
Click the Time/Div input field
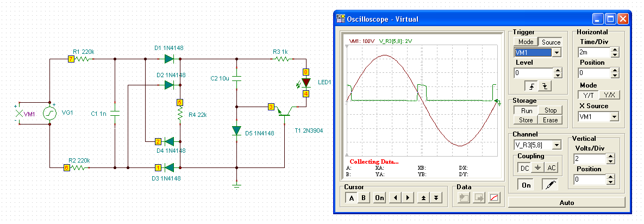click(595, 53)
